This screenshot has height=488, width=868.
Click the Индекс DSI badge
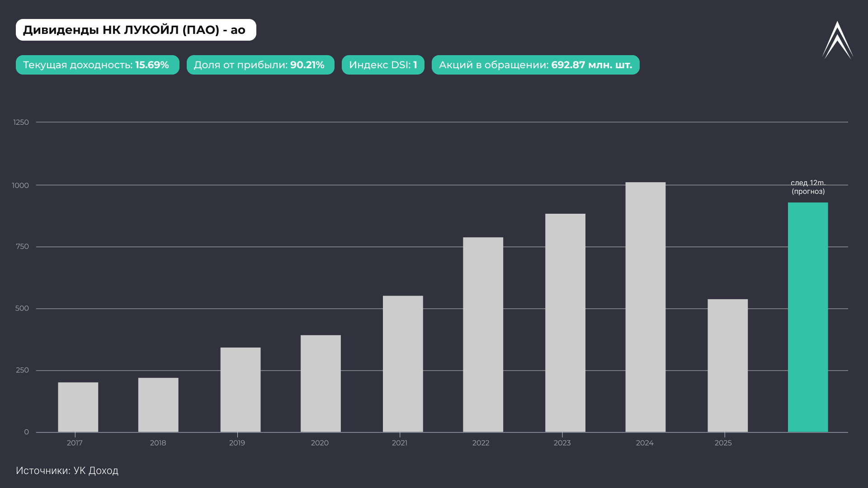tap(382, 65)
